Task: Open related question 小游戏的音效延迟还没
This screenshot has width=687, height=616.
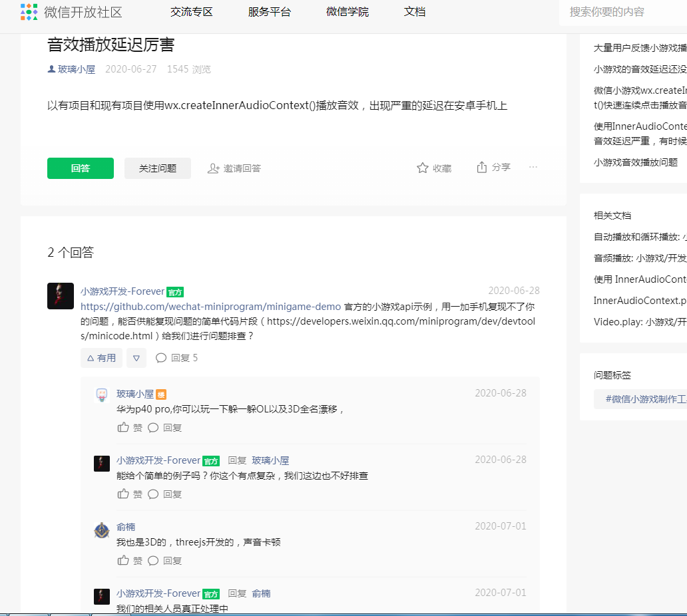Action: pos(640,69)
